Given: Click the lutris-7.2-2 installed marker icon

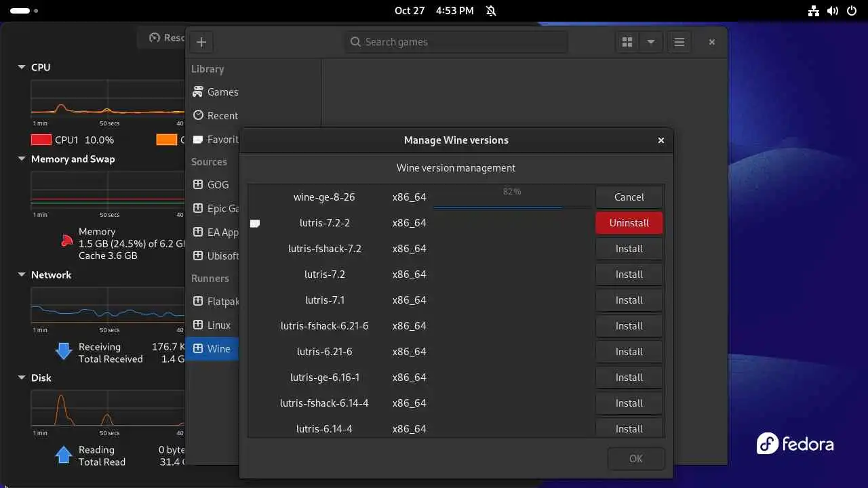Looking at the screenshot, I should pos(255,223).
